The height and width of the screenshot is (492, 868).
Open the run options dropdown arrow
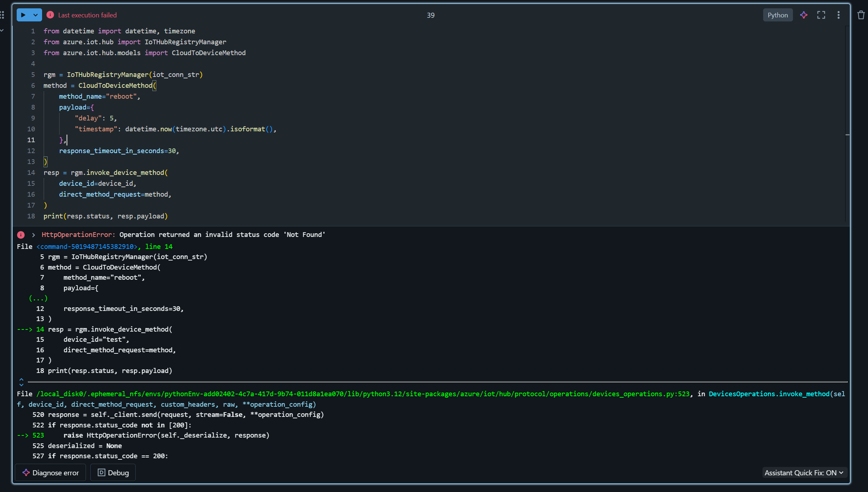pos(36,15)
